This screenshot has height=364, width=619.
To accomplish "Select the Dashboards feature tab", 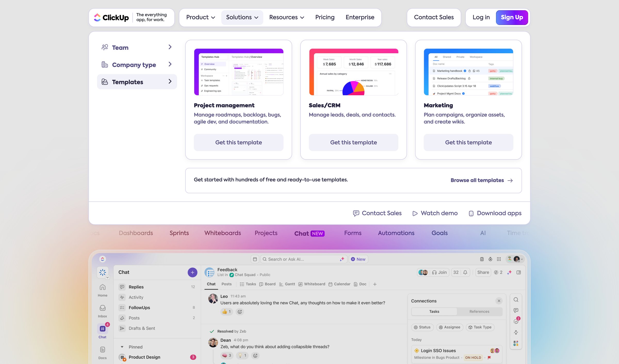I will [136, 233].
